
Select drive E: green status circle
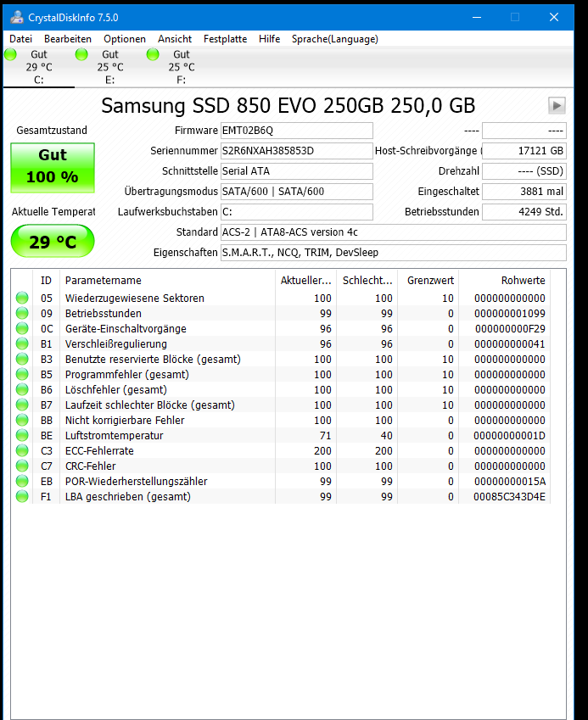81,54
